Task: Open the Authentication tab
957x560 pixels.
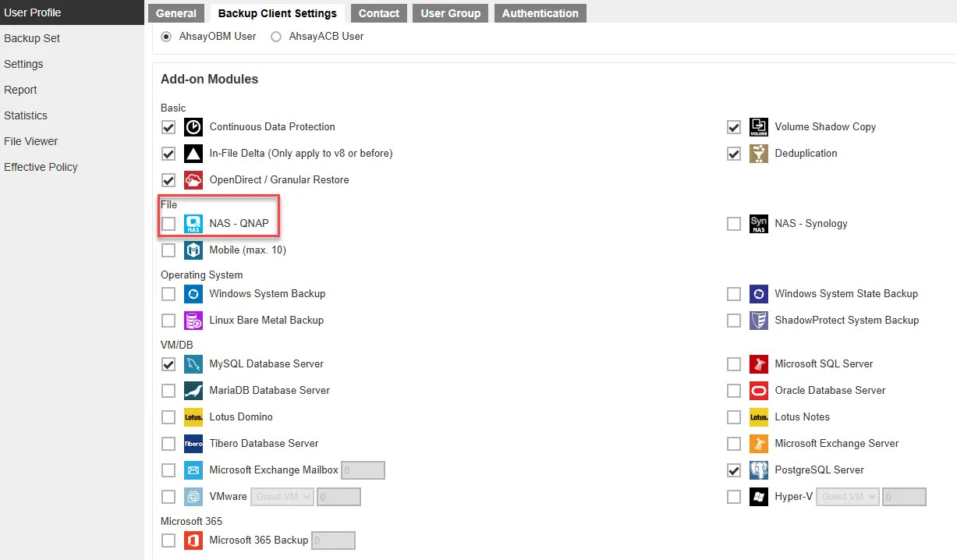Action: coord(540,13)
